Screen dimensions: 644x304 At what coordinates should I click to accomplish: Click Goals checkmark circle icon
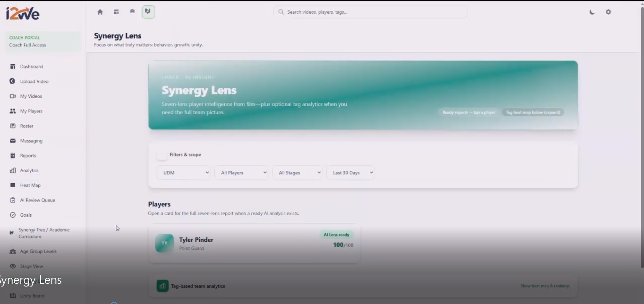(13, 215)
